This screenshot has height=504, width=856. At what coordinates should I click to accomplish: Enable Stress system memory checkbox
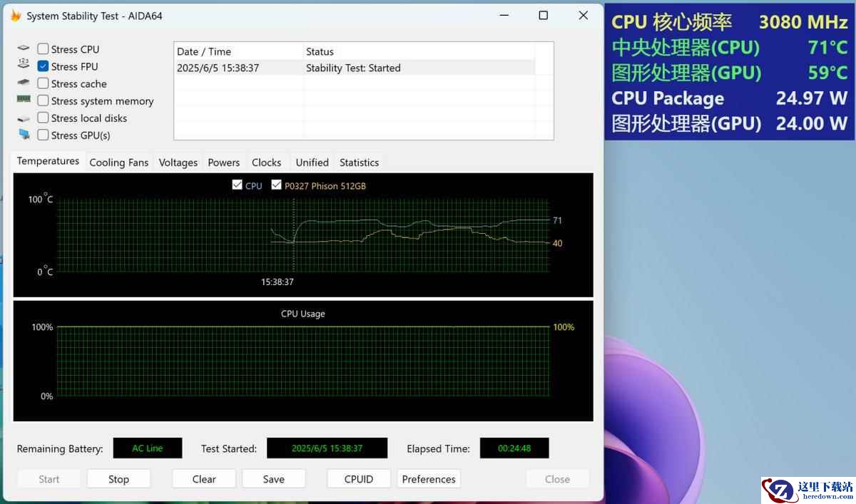(x=44, y=101)
